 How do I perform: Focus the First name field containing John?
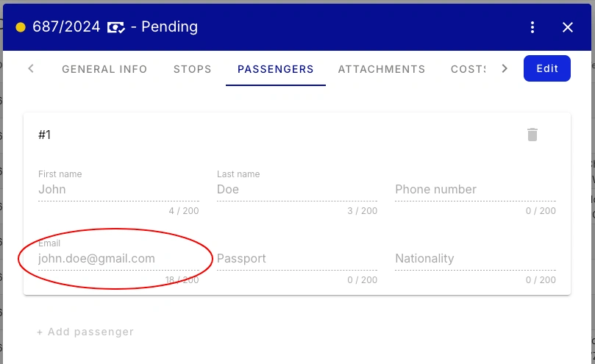[118, 189]
